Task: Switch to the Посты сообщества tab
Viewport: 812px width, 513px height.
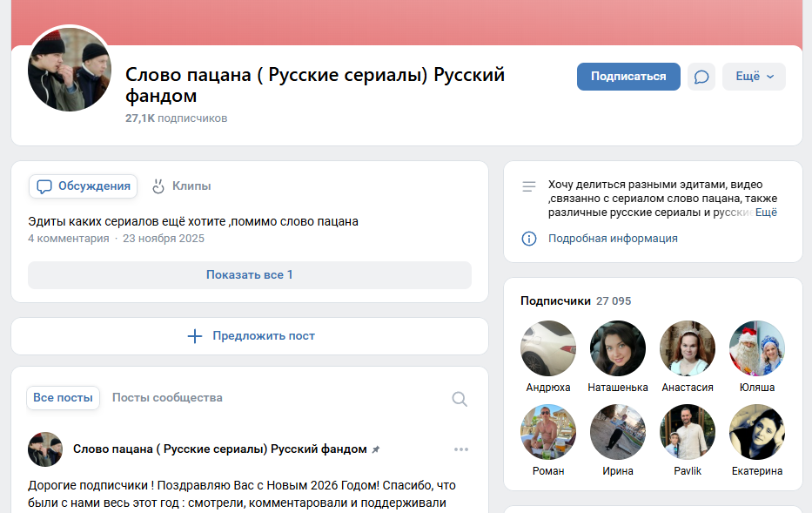Action: (x=167, y=397)
